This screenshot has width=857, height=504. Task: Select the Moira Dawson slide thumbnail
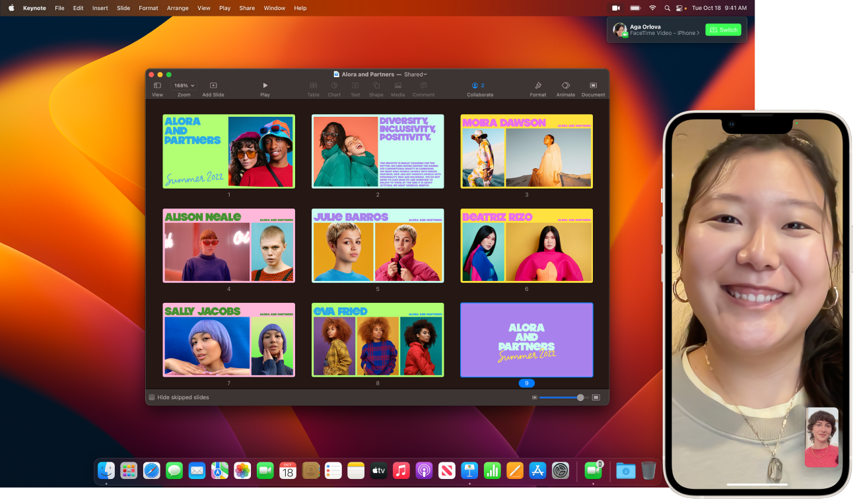click(526, 152)
